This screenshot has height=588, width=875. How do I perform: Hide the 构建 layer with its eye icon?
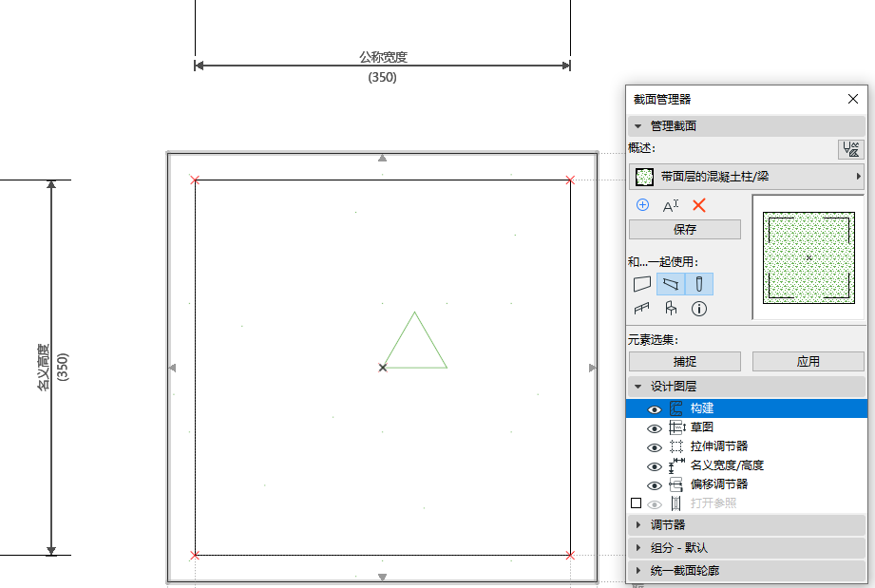[x=654, y=409]
